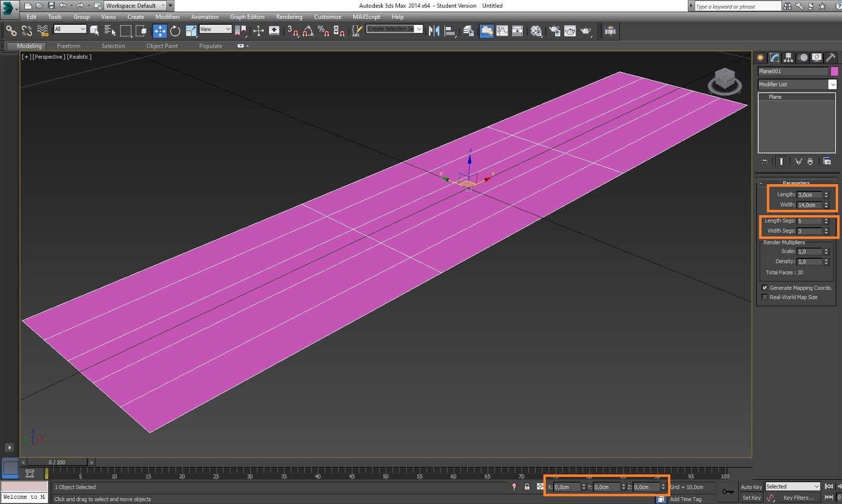Viewport: 842px width, 504px height.
Task: Disable Generate Mapping Coords
Action: (765, 288)
